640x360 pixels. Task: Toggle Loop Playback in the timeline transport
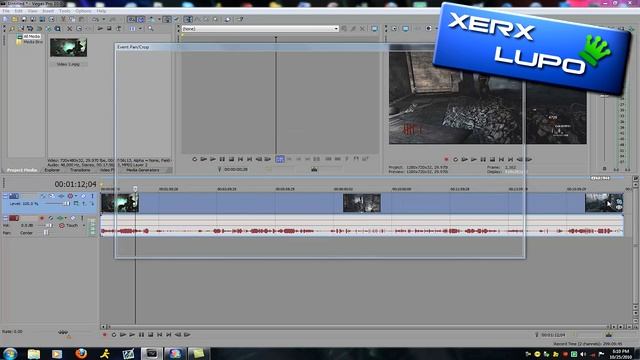[114, 335]
